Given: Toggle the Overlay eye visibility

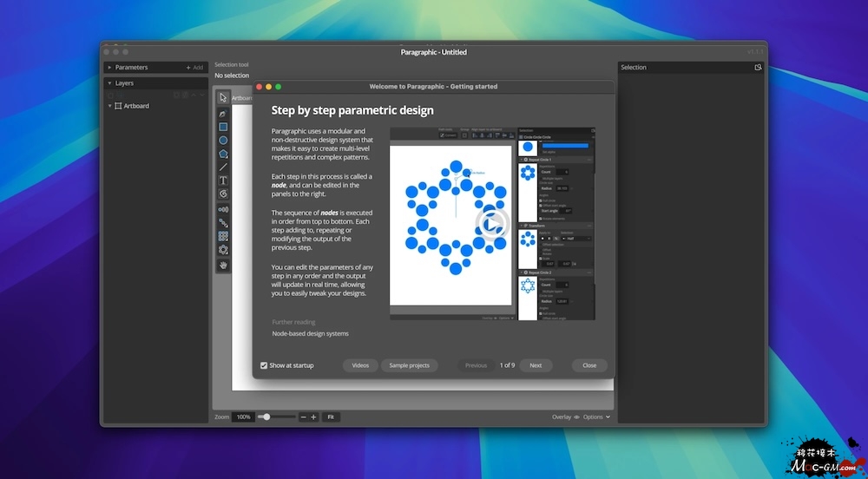Looking at the screenshot, I should [x=576, y=417].
